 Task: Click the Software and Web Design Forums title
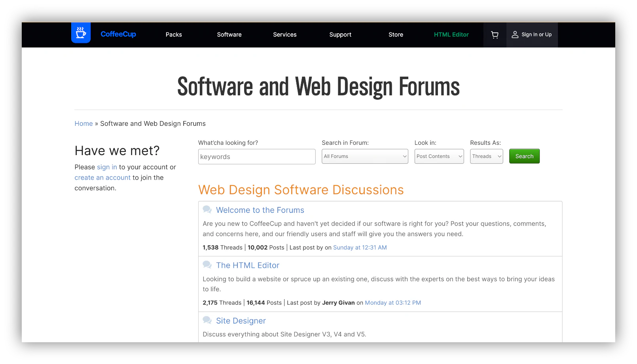click(x=318, y=87)
